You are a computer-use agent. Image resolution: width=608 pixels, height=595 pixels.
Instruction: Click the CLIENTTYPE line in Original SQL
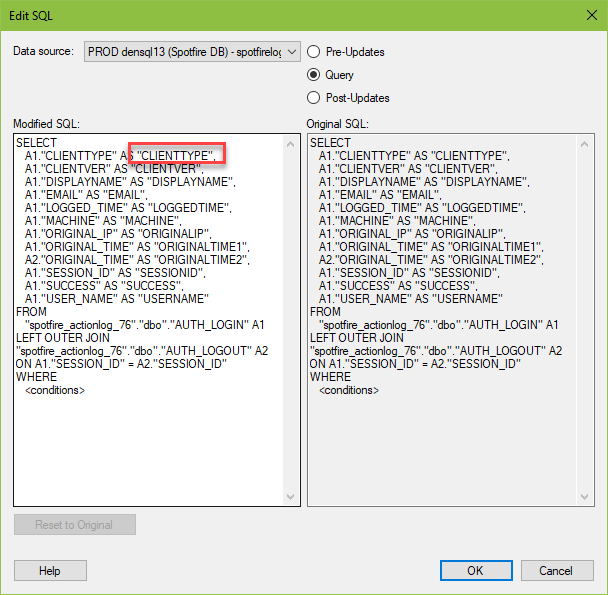click(414, 156)
